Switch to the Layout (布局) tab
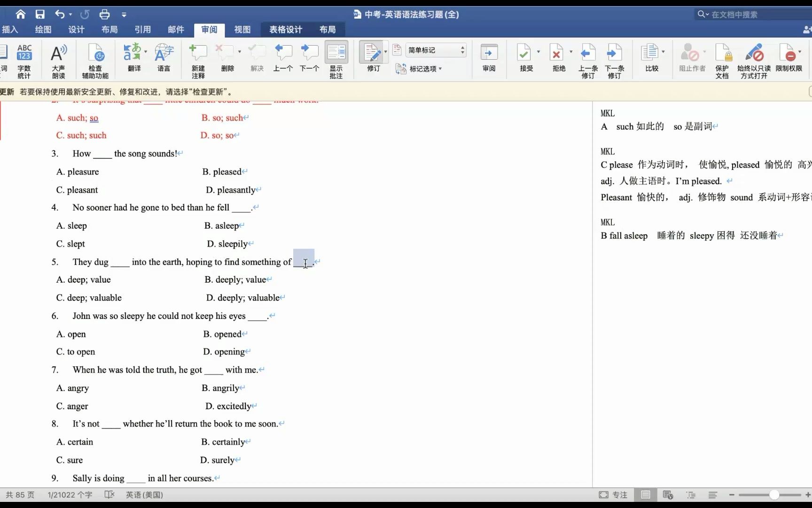 click(109, 30)
